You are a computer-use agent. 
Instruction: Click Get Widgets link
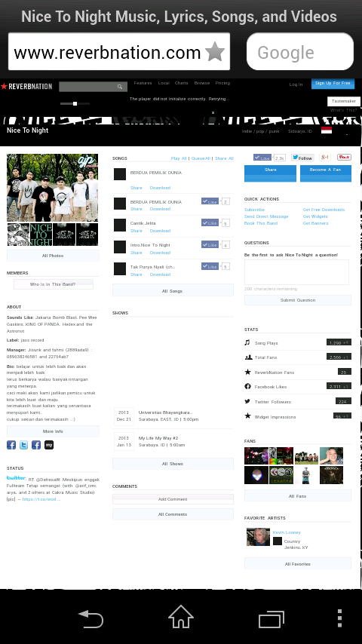click(x=315, y=216)
